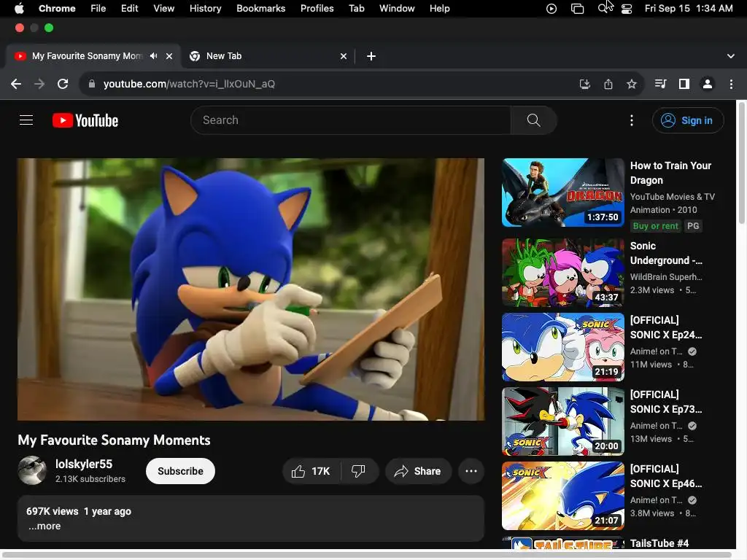This screenshot has height=560, width=747.
Task: Click the search magnifier button
Action: (533, 120)
